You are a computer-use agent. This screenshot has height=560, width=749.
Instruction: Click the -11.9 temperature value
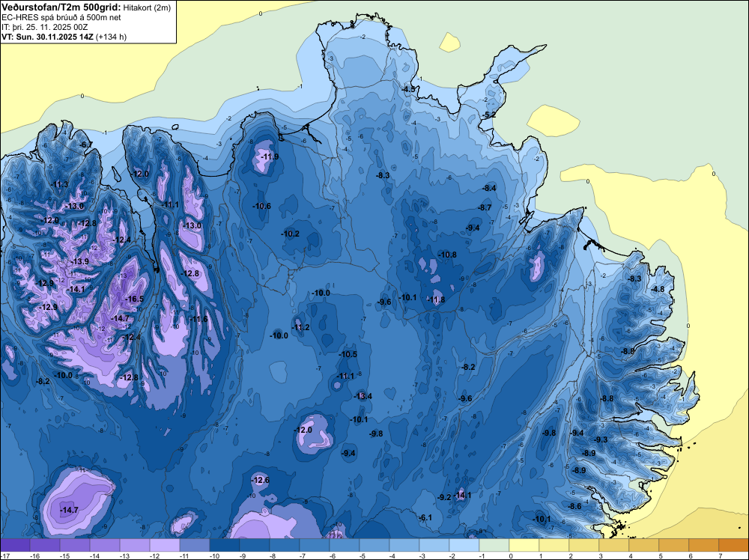[x=270, y=156]
